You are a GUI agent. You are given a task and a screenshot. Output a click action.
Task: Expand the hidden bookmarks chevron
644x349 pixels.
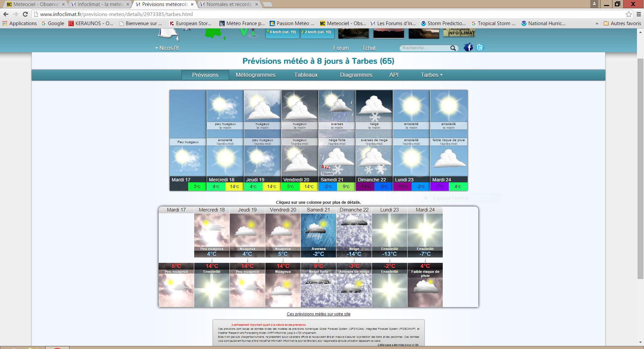[597, 23]
